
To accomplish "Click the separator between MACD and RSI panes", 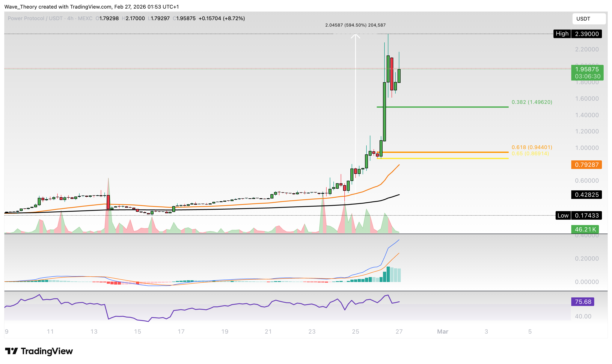I will (295, 291).
